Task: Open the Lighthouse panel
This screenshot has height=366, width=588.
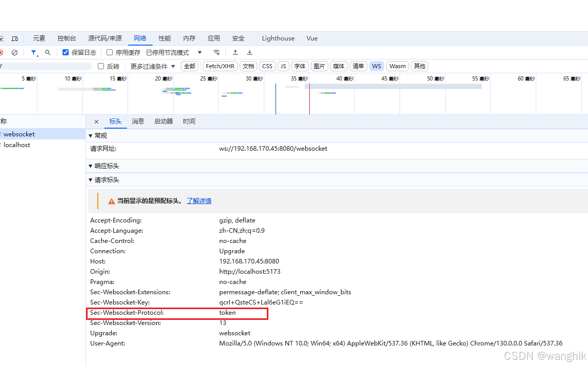Action: [278, 38]
